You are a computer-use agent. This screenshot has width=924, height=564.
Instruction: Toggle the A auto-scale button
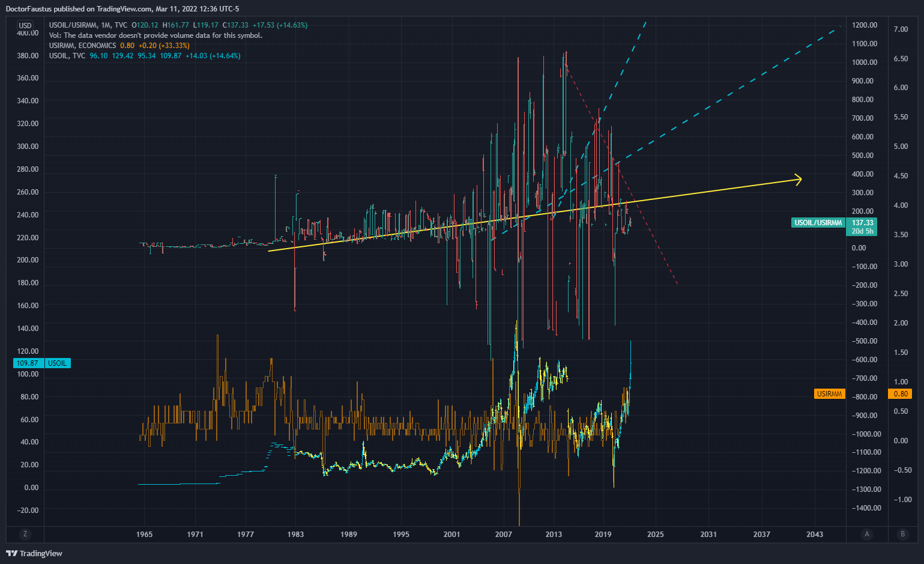[866, 534]
